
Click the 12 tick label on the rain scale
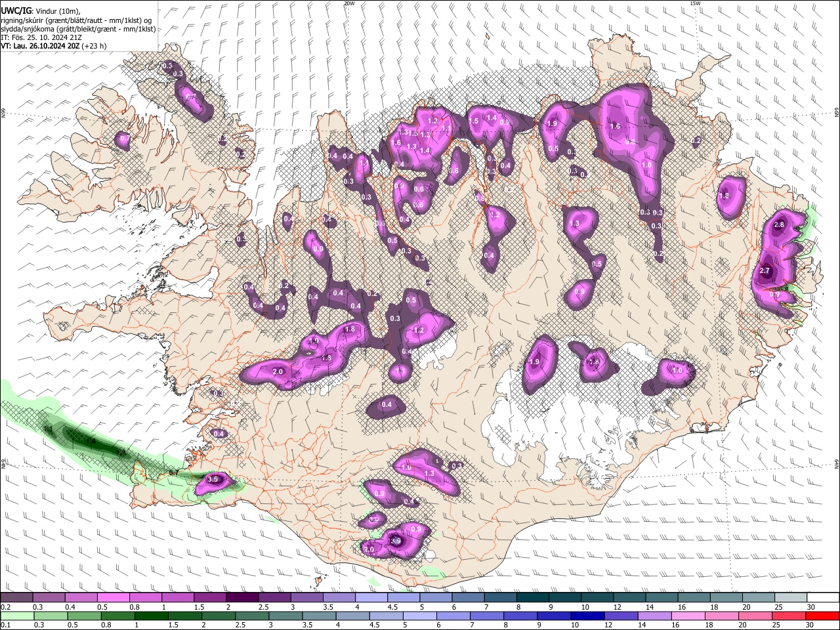click(x=608, y=625)
